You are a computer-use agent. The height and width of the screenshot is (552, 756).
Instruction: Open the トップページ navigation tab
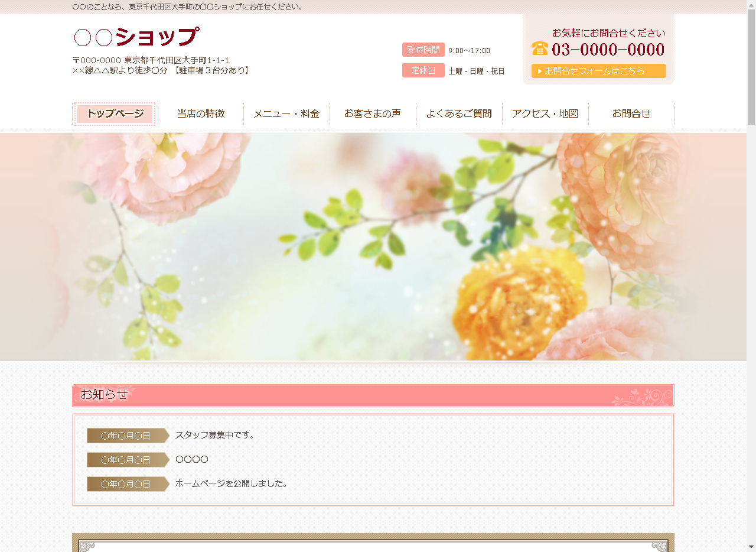pos(115,114)
